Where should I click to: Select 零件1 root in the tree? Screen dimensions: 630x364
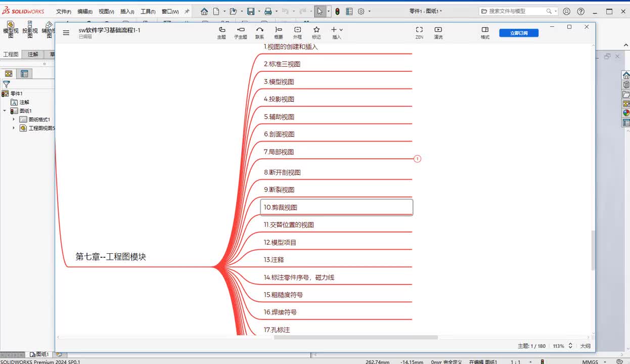click(12, 94)
